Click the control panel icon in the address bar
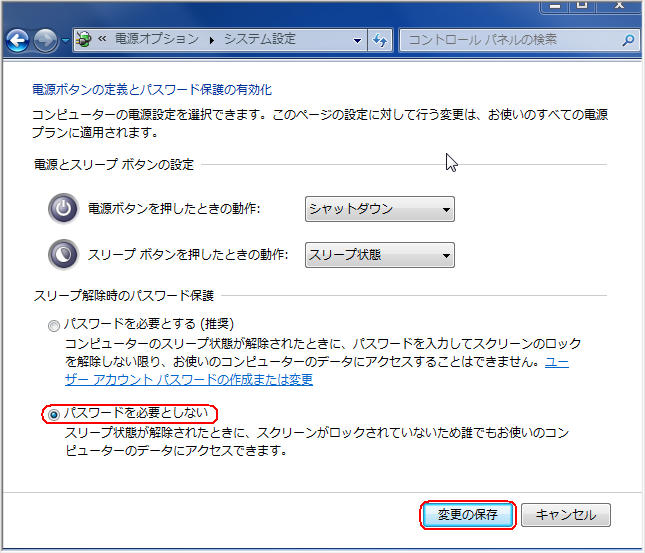Image resolution: width=645 pixels, height=553 pixels. (84, 40)
